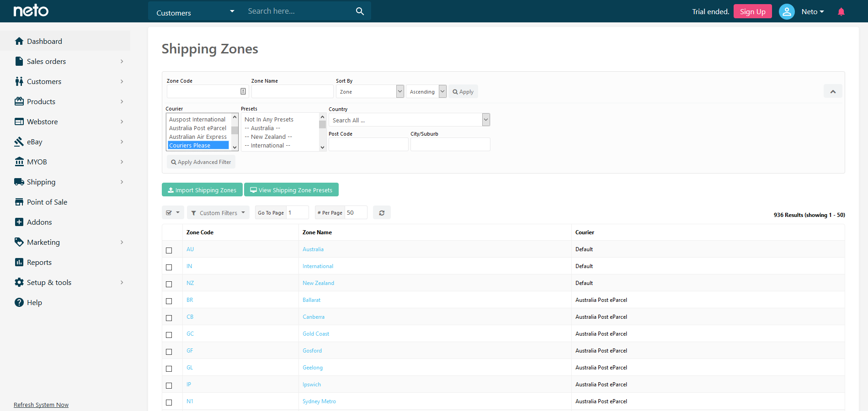Check the Geelong row checkbox
Screen dimensions: 868x411
[169, 369]
